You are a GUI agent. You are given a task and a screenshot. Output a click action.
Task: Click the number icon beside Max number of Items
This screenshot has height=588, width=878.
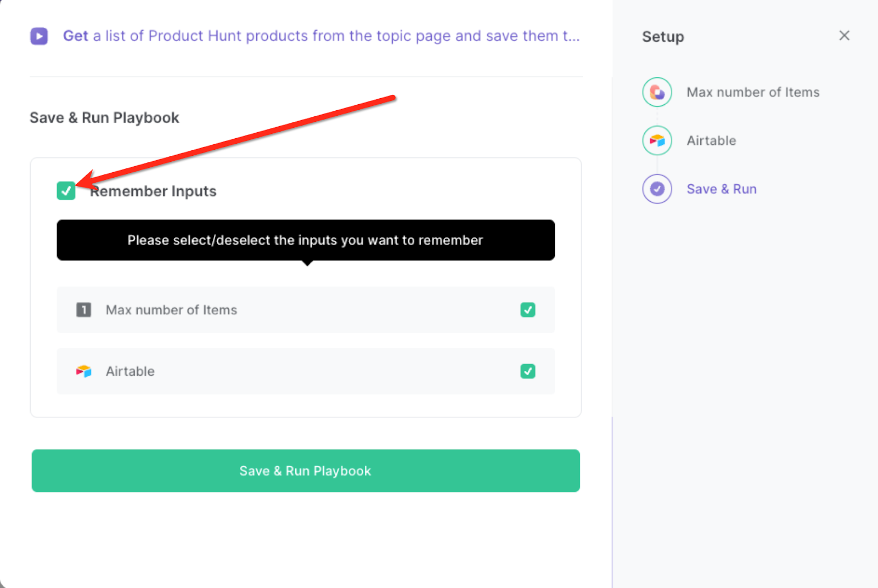(83, 310)
